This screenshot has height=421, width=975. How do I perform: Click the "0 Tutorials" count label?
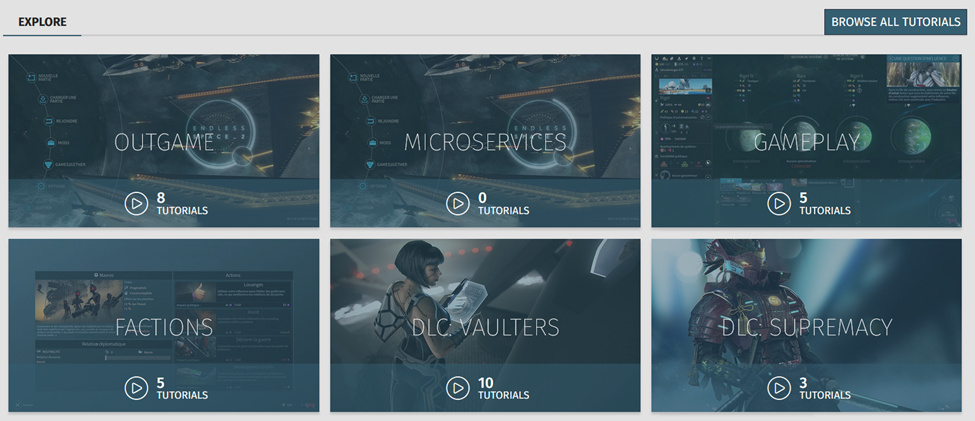click(503, 204)
